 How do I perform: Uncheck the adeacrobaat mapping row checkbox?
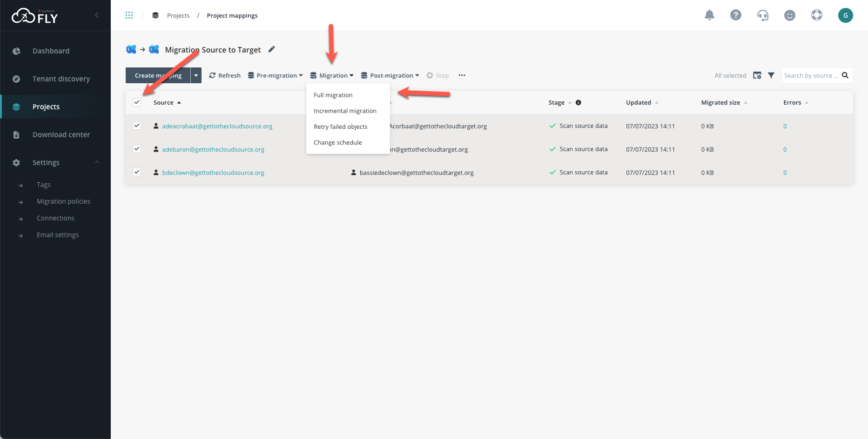pos(137,125)
